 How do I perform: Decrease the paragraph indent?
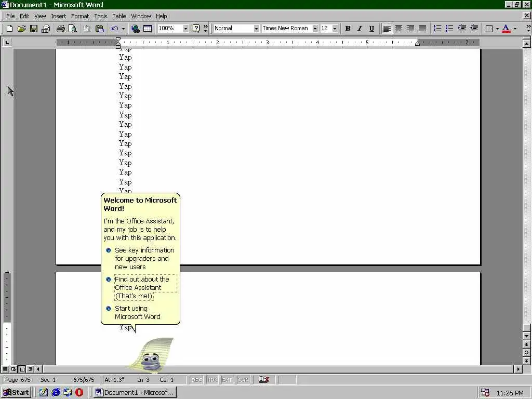tap(462, 29)
